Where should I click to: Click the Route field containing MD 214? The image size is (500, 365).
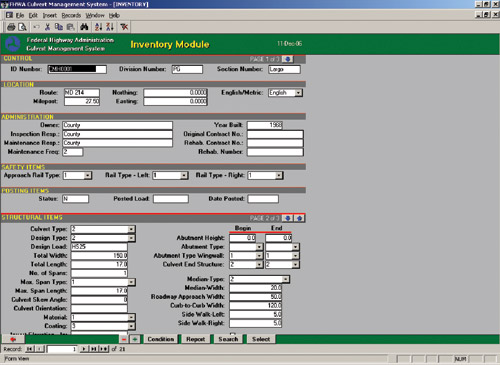coord(82,93)
